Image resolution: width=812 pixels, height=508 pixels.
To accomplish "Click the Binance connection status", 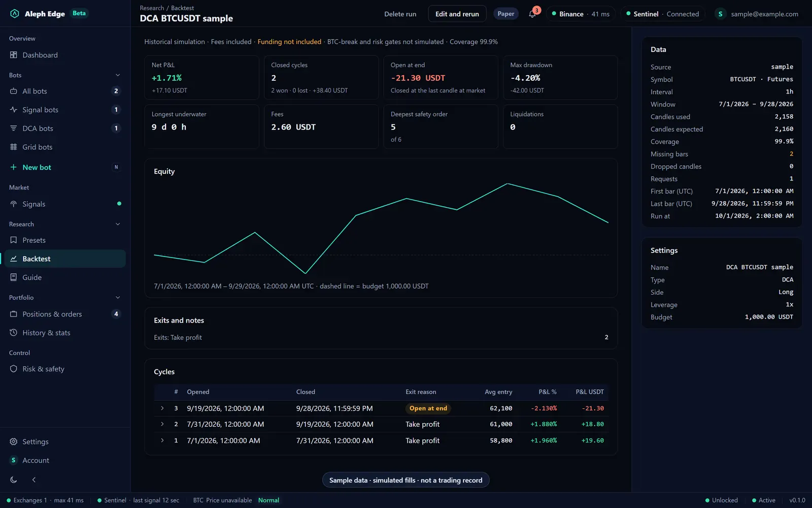I will [x=581, y=14].
